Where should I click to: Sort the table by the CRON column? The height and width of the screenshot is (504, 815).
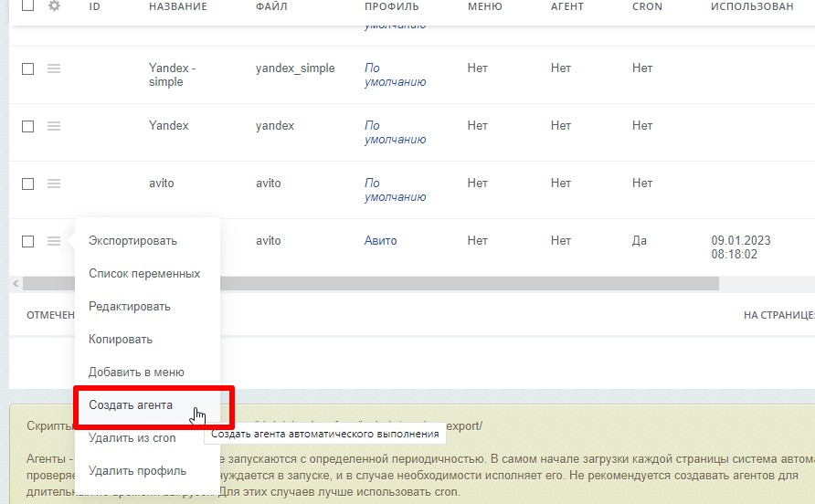pyautogui.click(x=647, y=6)
